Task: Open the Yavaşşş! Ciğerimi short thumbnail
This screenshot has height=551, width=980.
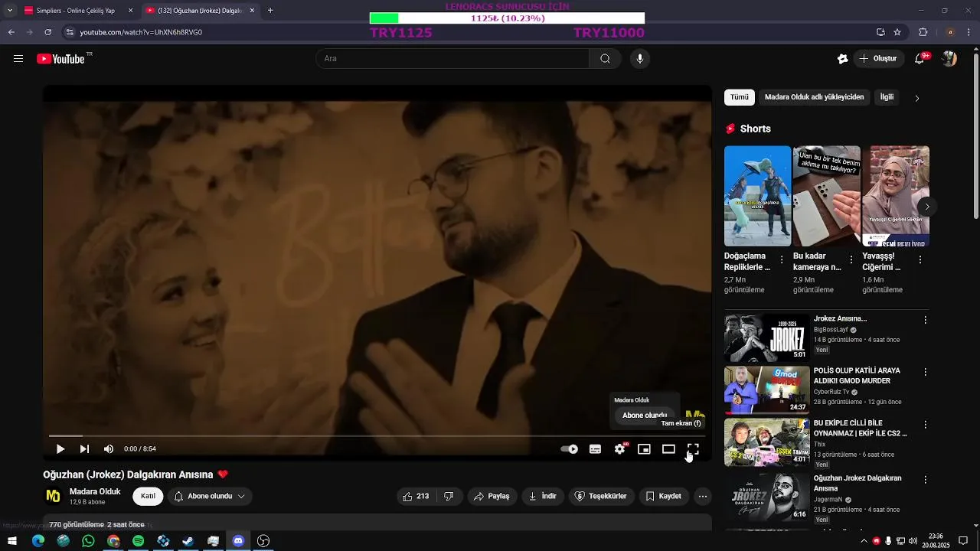Action: (x=895, y=196)
